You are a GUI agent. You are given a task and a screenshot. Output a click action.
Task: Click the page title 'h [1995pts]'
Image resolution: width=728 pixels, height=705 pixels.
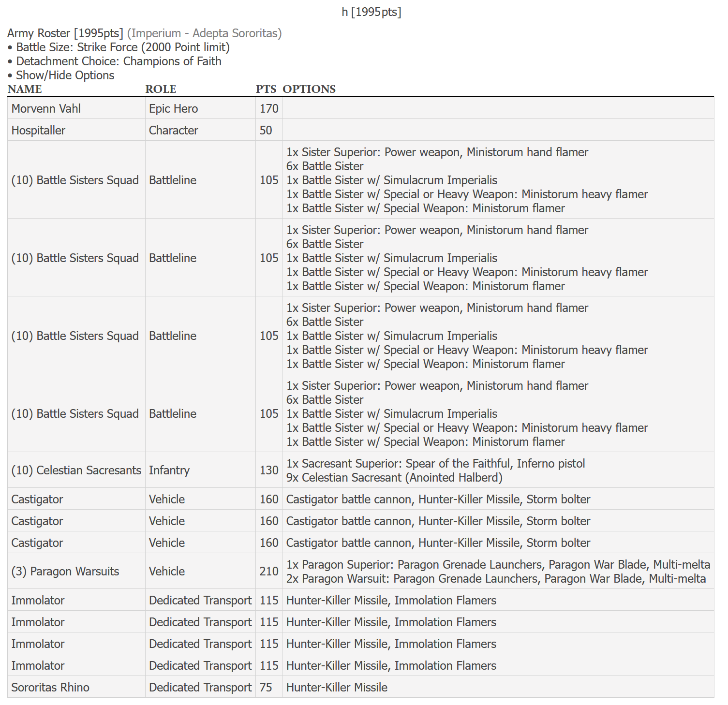click(x=371, y=12)
